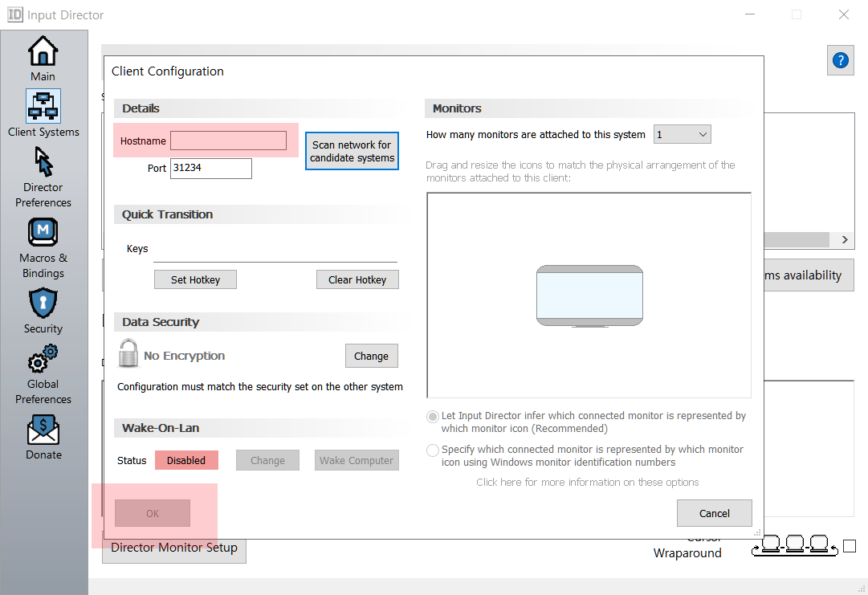
Task: Select 'Let Input Director infer' radio option
Action: coord(433,416)
